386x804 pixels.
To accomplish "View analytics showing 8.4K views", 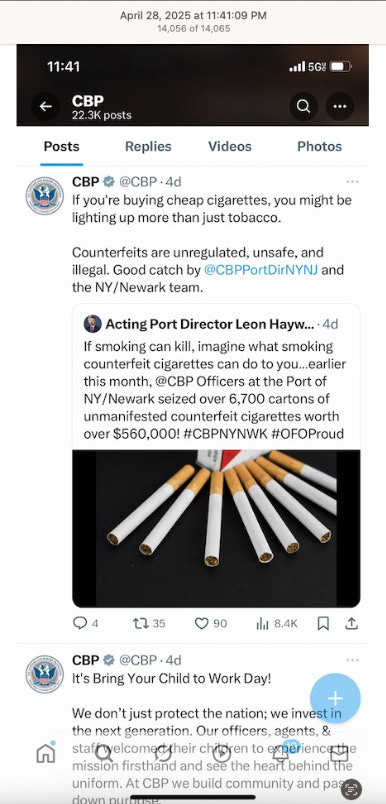I will [x=277, y=623].
